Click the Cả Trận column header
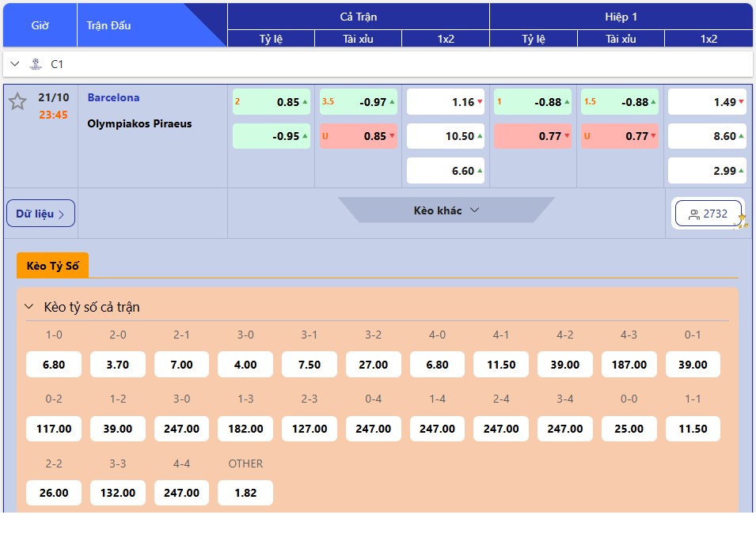 [x=358, y=17]
